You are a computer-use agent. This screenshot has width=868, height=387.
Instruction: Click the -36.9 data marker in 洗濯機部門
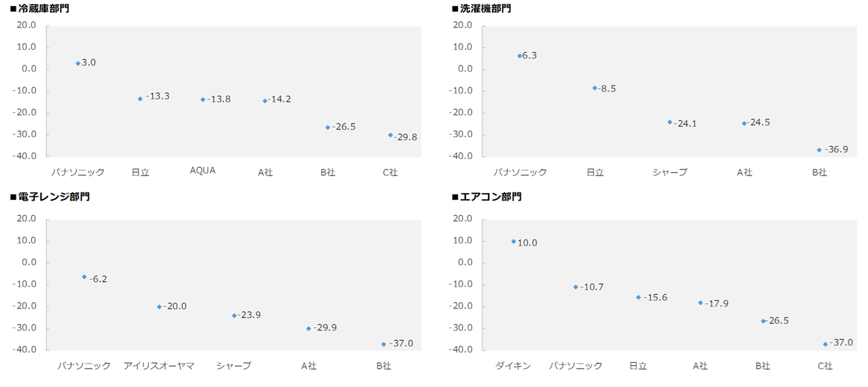[x=819, y=149]
